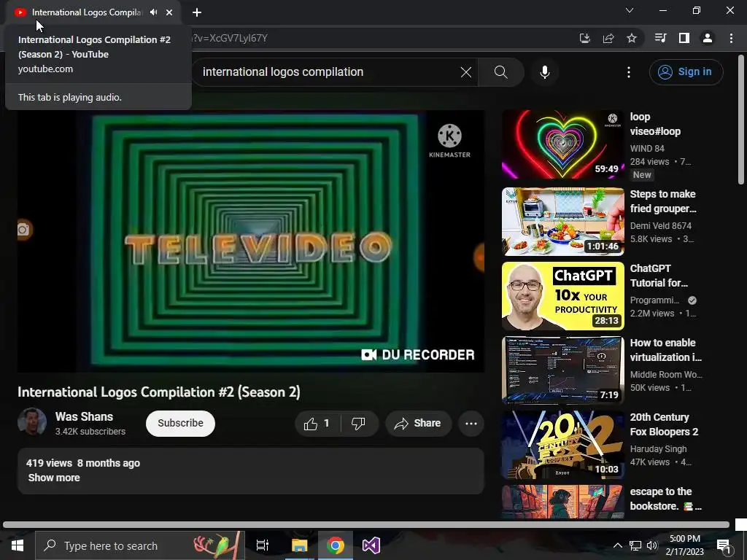Open the Windows Start menu
This screenshot has height=560, width=747.
pos(18,545)
